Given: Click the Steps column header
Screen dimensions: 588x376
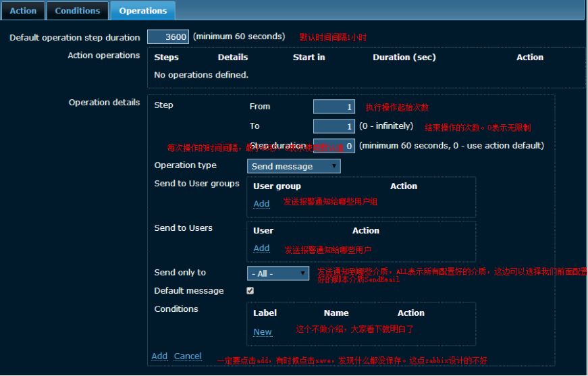Looking at the screenshot, I should pyautogui.click(x=166, y=57).
